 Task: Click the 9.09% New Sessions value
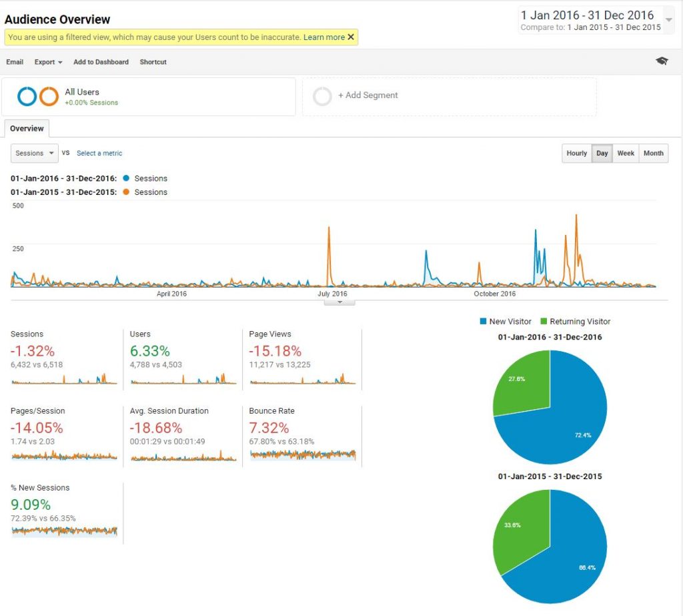tap(31, 505)
